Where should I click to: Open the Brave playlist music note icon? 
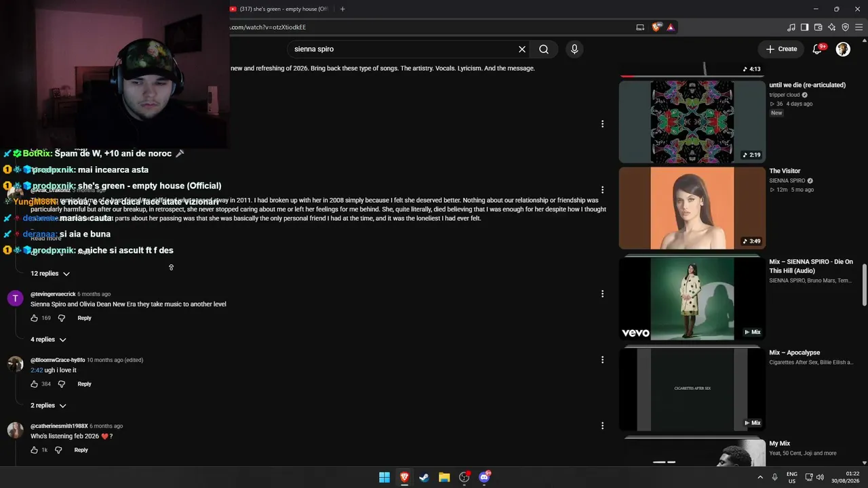click(x=791, y=27)
